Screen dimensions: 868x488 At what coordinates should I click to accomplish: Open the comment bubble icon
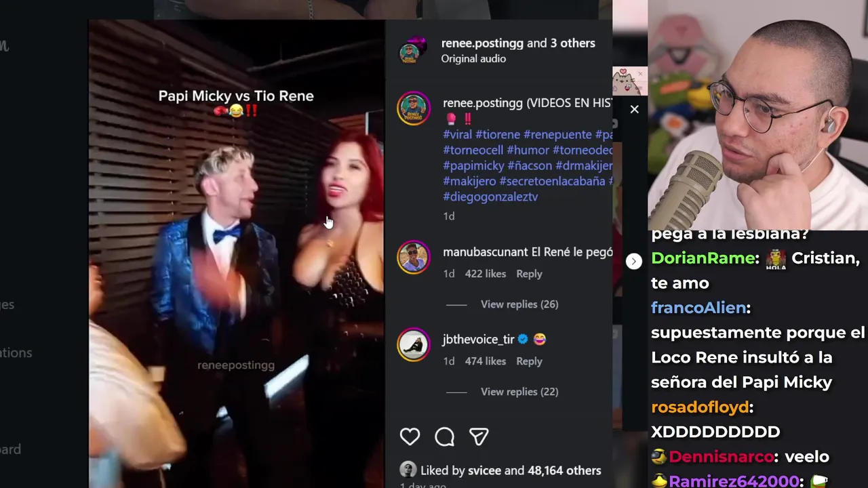pos(445,437)
